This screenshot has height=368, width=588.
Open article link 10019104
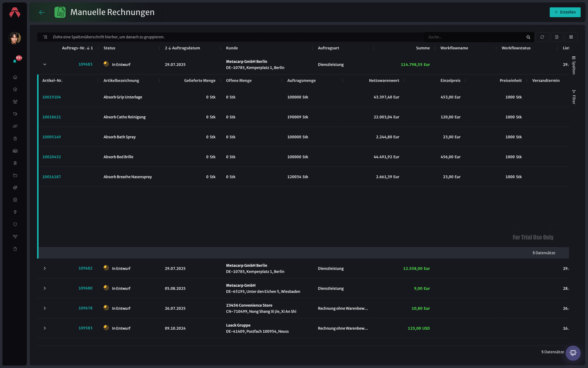click(51, 97)
